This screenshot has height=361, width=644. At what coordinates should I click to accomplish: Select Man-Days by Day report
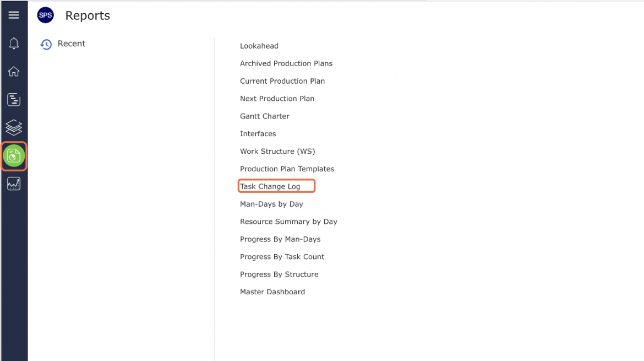pyautogui.click(x=271, y=204)
